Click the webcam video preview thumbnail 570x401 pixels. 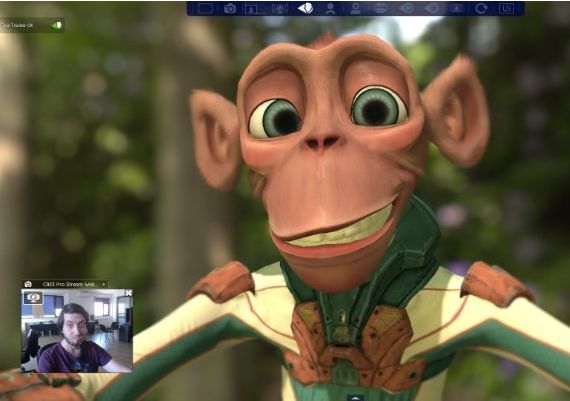(x=77, y=330)
